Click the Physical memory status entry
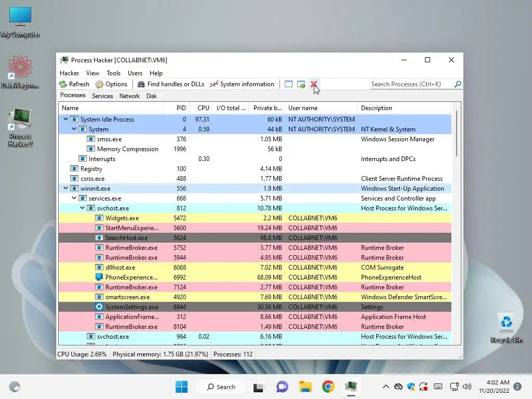This screenshot has width=532, height=399. tap(160, 354)
